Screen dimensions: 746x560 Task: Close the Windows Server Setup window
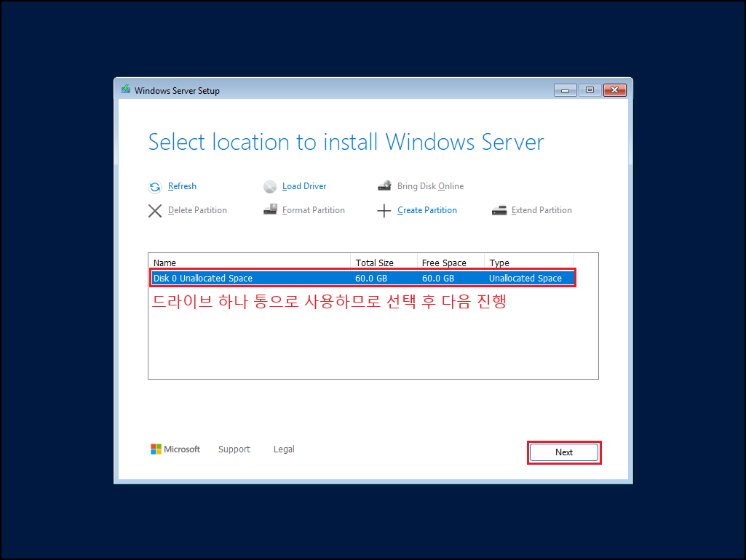click(615, 90)
